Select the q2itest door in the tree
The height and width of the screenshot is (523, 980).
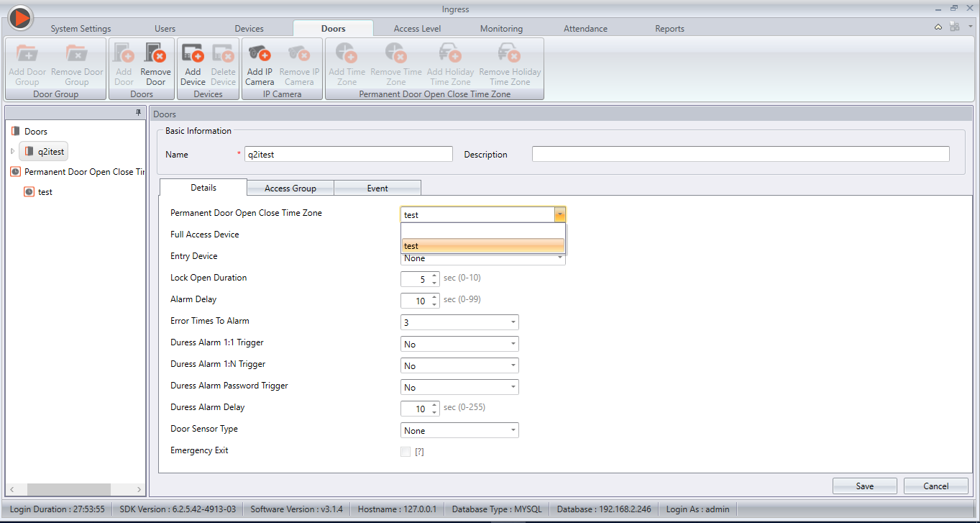(45, 151)
